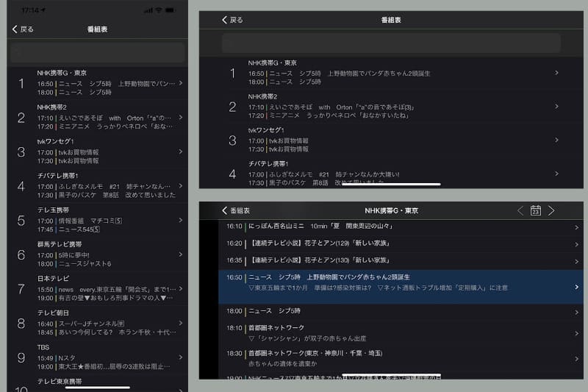Expand テレビ朝日 row chevron

point(181,323)
